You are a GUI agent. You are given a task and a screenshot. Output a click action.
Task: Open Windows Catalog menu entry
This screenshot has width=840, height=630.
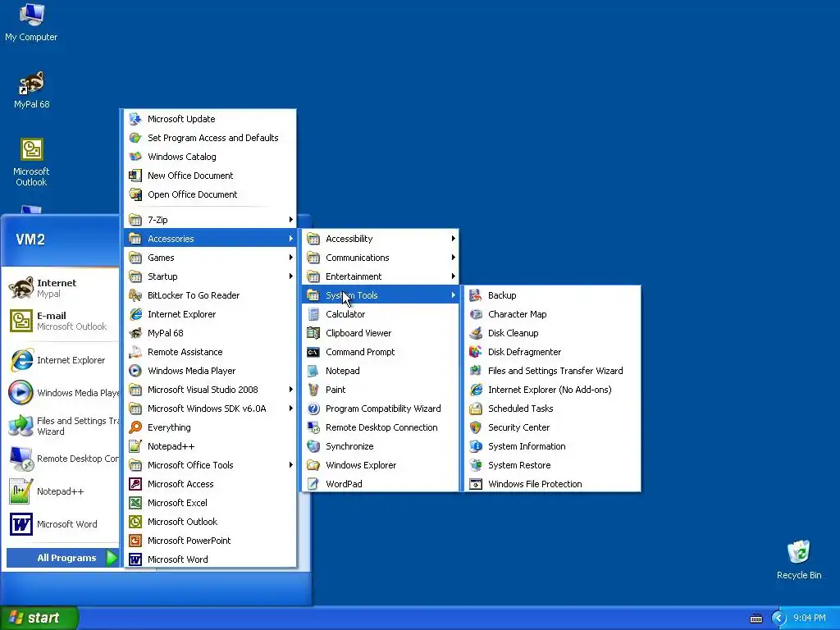point(210,157)
